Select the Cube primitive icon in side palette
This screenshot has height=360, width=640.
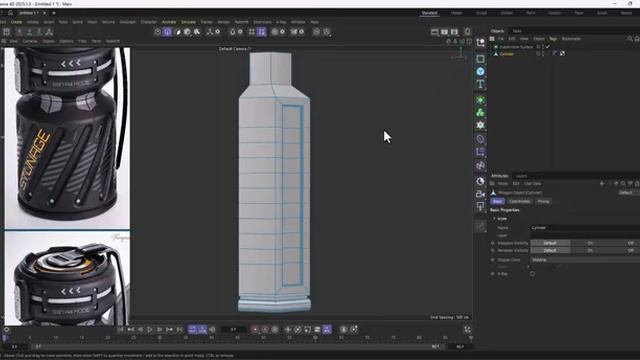coord(480,59)
